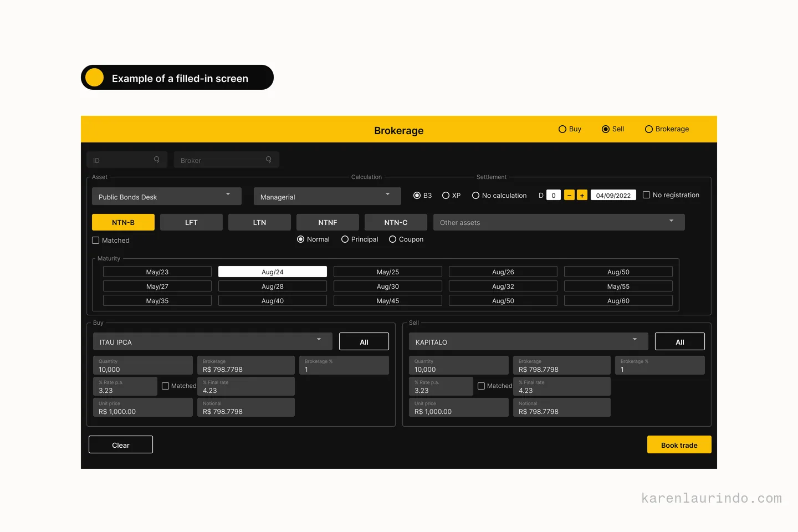Edit Buy Brokerage R$ field
This screenshot has width=798, height=532.
click(x=246, y=365)
